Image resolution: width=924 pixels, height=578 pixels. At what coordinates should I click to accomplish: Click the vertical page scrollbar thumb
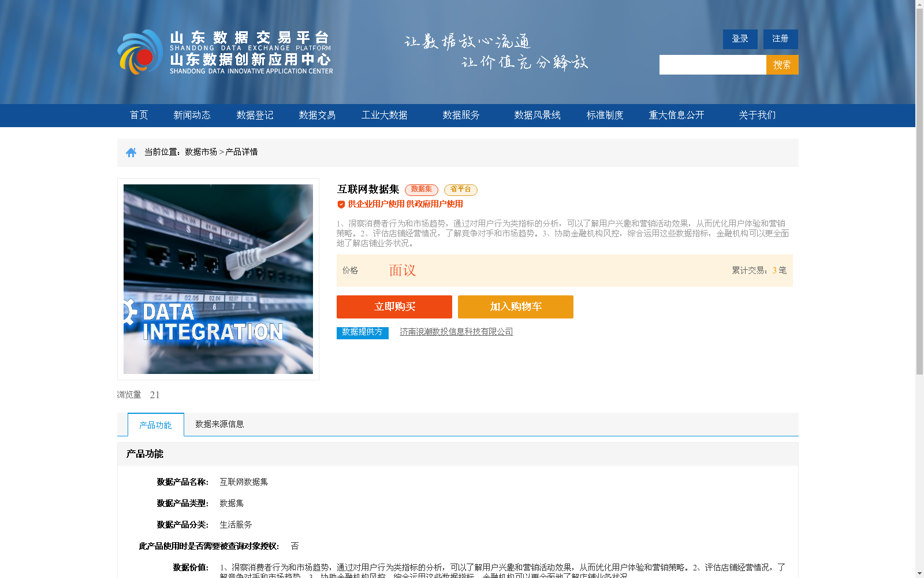coord(919,192)
